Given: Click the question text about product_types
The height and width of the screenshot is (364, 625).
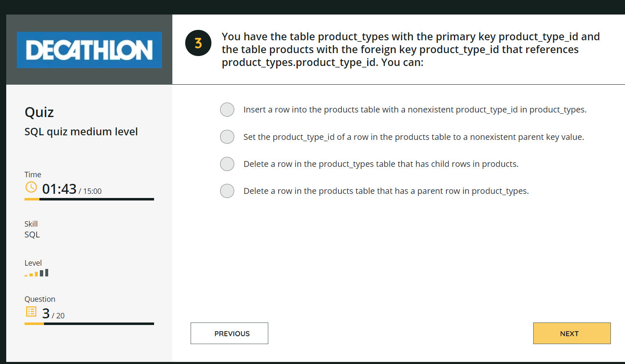Looking at the screenshot, I should 410,49.
